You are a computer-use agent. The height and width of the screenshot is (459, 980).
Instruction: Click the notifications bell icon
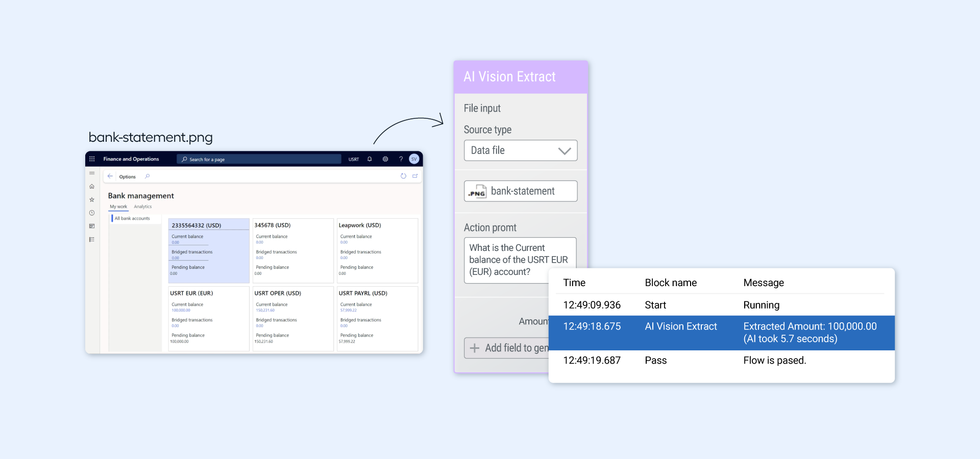pos(370,159)
